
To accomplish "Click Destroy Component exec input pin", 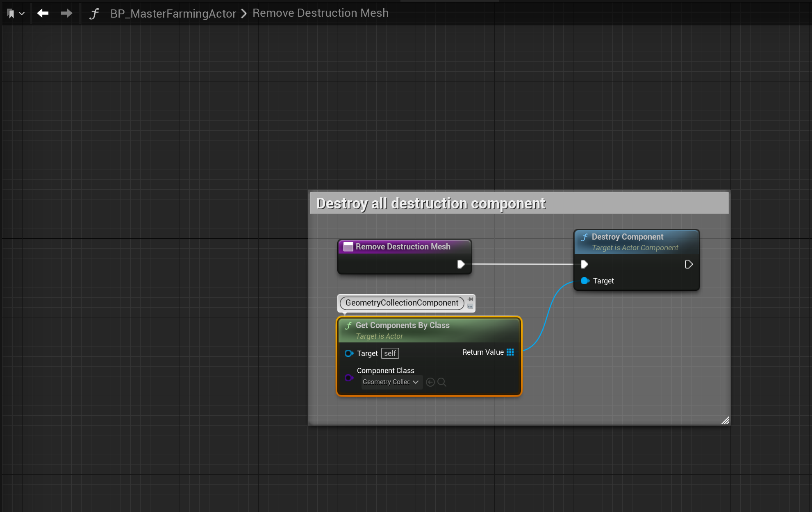I will coord(584,264).
